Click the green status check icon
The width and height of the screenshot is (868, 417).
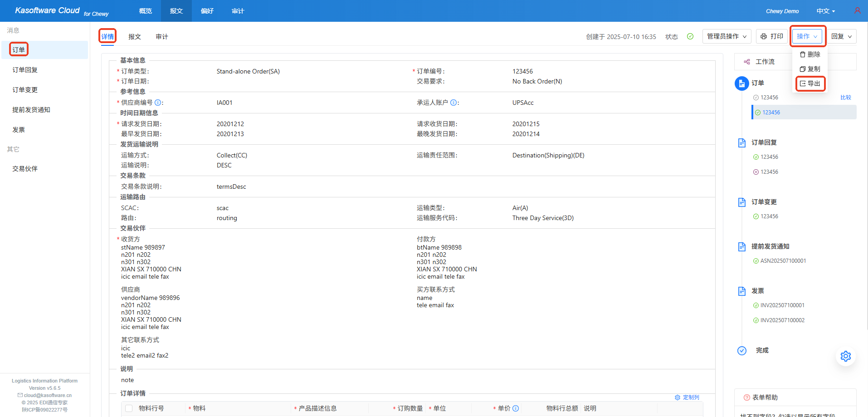point(690,36)
